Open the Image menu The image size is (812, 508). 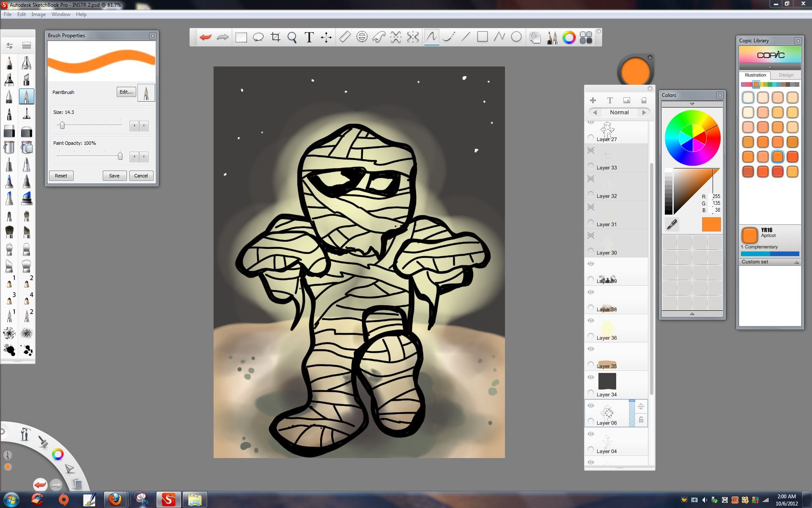pos(38,14)
